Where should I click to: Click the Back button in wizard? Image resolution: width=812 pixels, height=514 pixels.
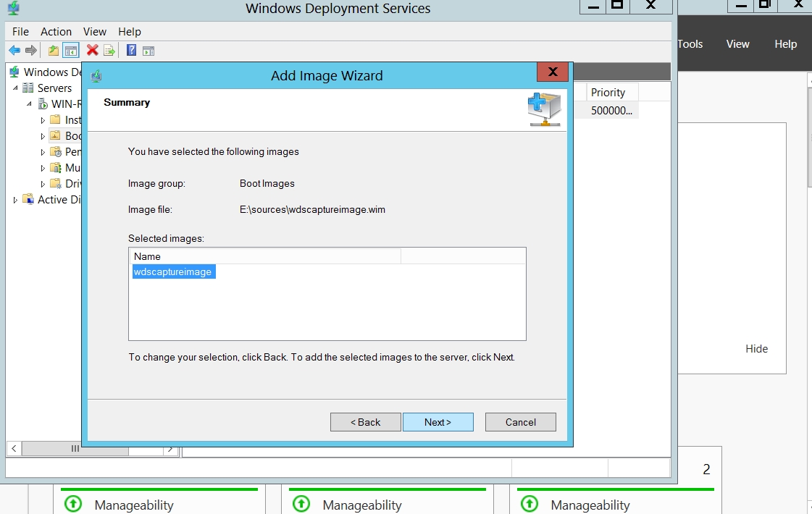[x=365, y=422]
